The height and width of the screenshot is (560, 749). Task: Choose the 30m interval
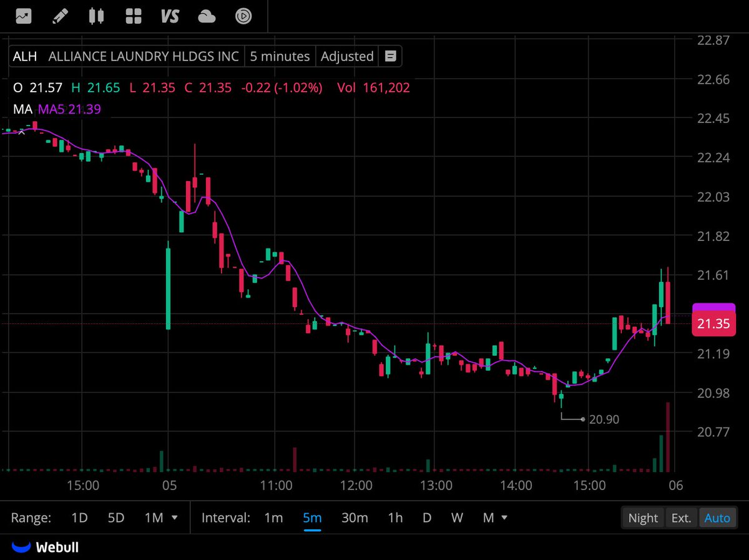point(355,518)
